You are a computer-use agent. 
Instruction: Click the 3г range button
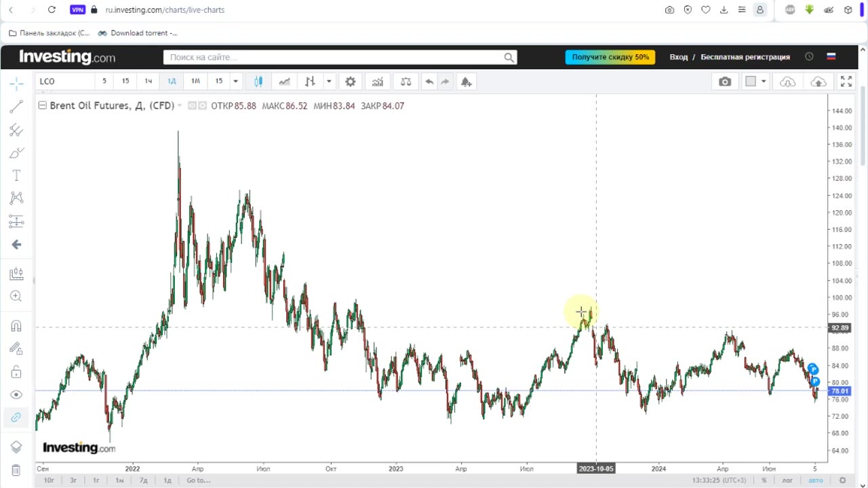click(73, 480)
